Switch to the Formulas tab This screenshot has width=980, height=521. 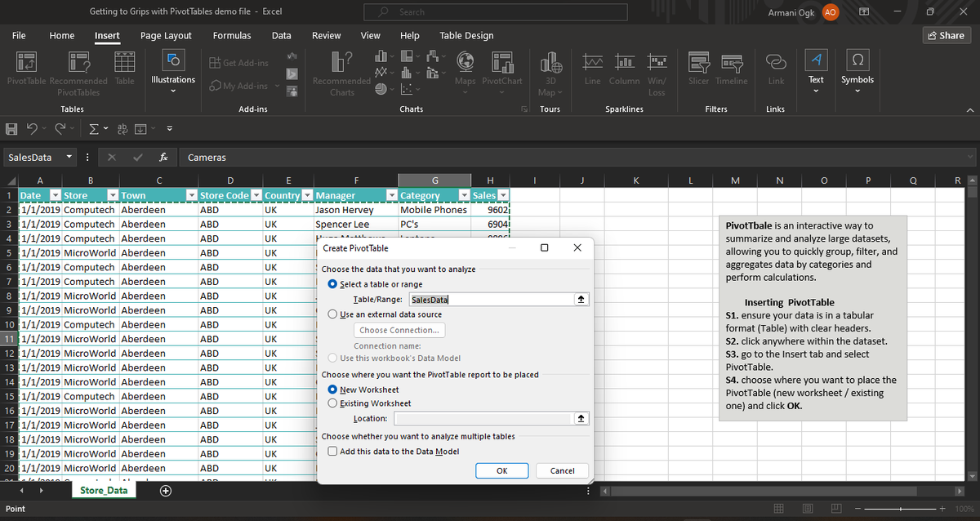(x=232, y=35)
